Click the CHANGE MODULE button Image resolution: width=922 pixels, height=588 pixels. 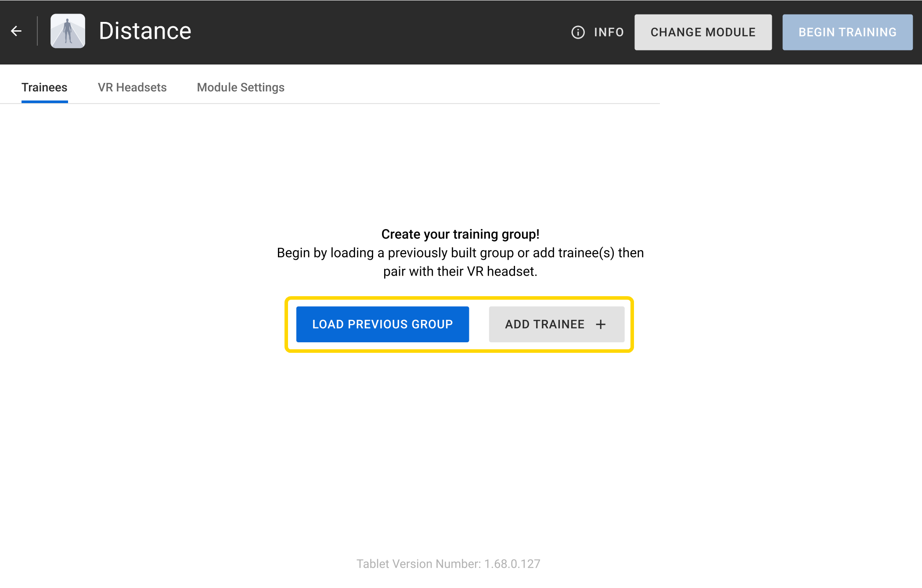(x=702, y=32)
